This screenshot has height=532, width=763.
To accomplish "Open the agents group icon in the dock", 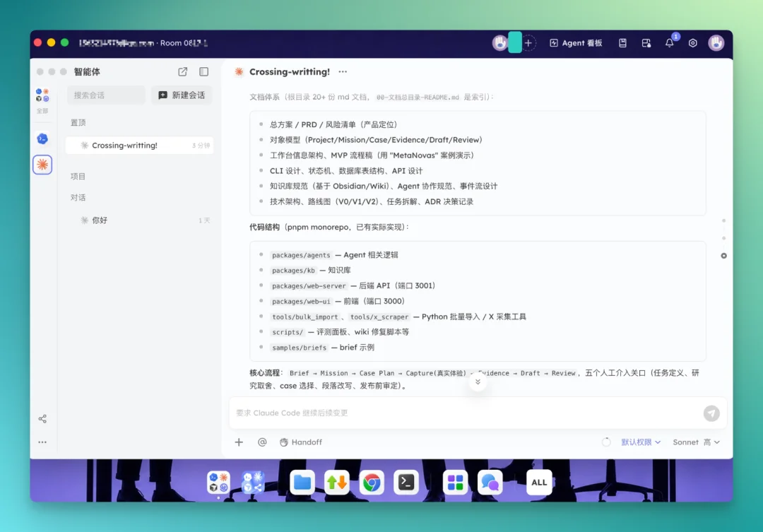I will tap(218, 483).
